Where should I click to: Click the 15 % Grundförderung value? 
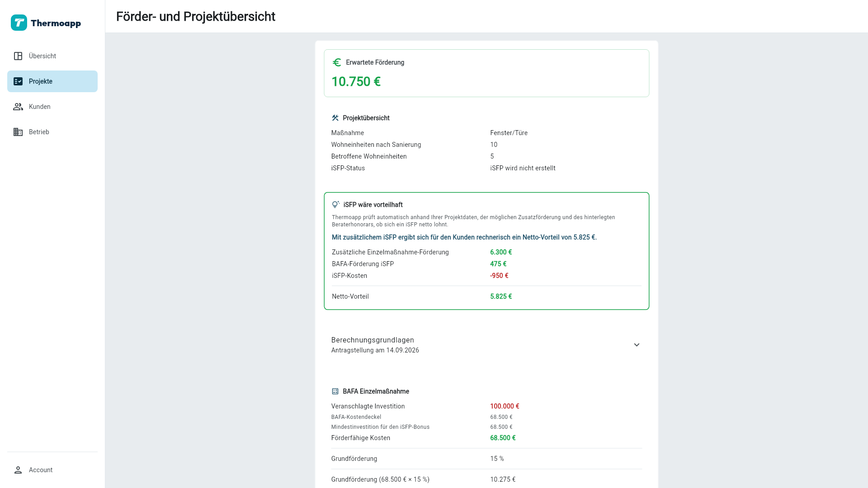(497, 459)
